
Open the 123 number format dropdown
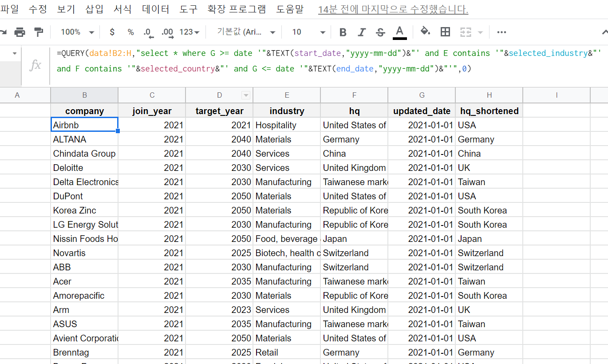point(190,32)
